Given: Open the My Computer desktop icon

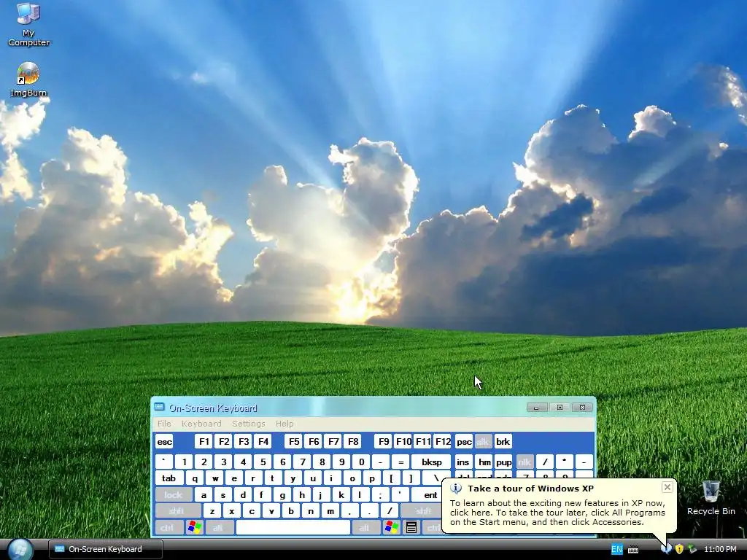Looking at the screenshot, I should [x=28, y=24].
